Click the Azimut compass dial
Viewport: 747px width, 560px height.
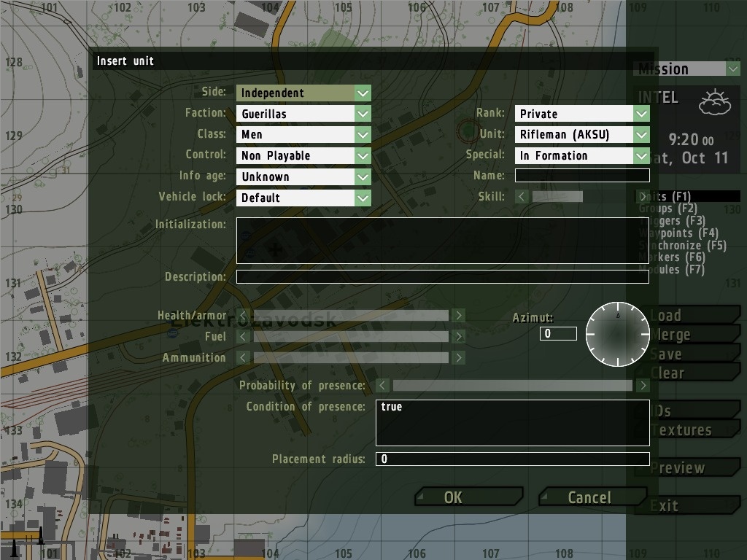(618, 334)
